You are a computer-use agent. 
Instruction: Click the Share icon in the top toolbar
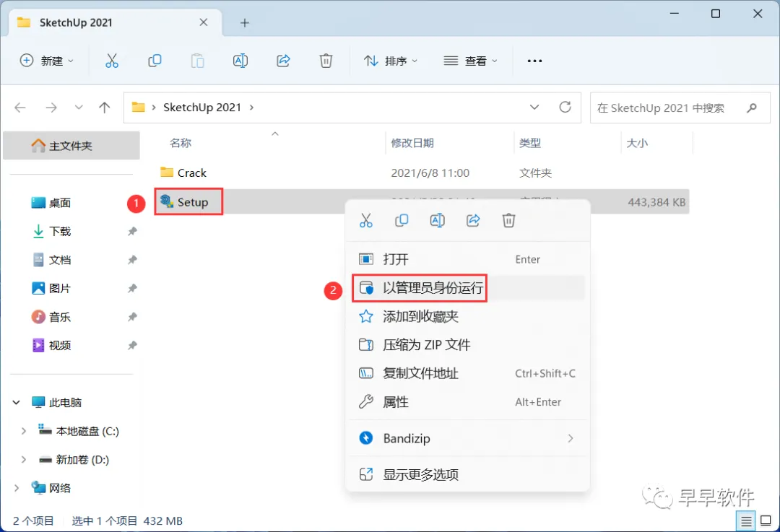tap(283, 61)
